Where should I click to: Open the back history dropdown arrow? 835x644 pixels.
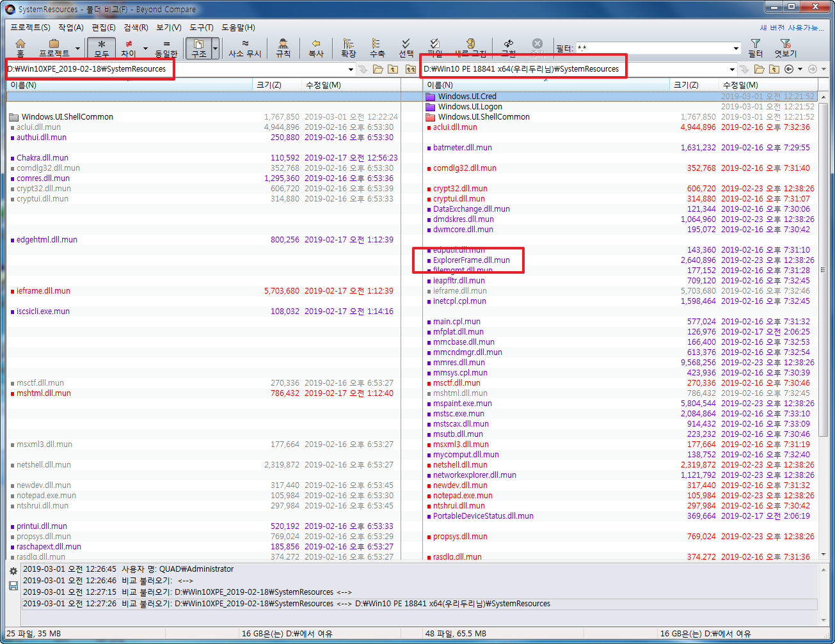(x=799, y=69)
